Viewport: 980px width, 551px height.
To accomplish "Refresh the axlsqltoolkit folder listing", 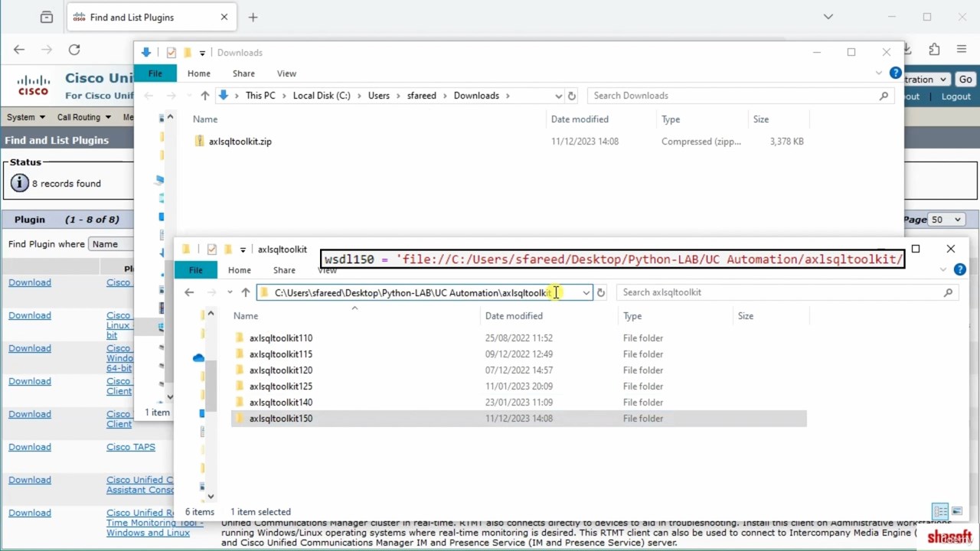I will coord(601,292).
